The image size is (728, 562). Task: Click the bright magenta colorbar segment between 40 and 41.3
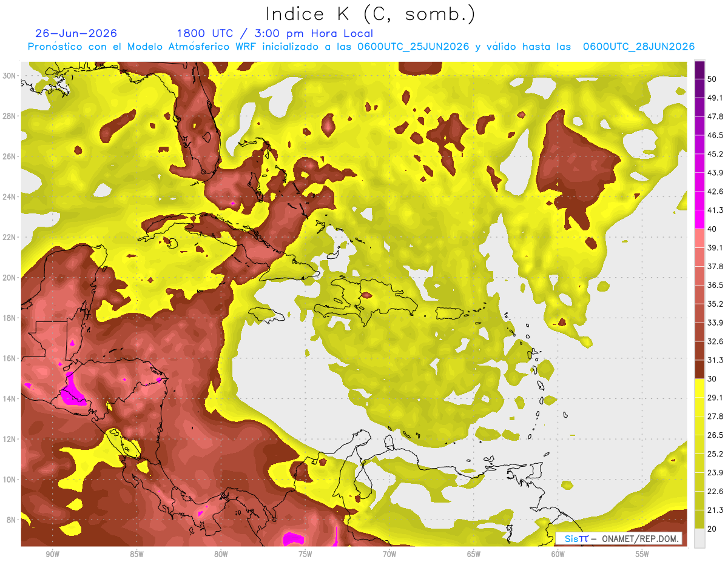pos(699,219)
